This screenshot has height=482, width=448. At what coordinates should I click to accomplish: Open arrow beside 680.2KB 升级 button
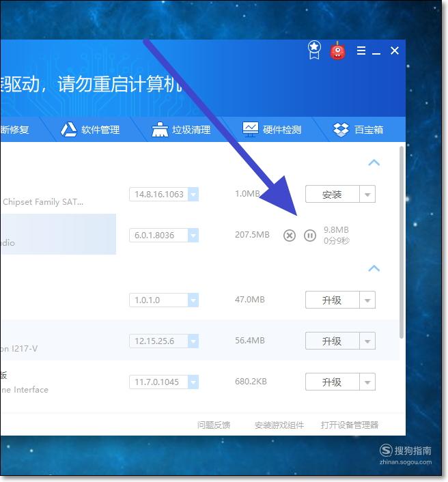tap(367, 382)
